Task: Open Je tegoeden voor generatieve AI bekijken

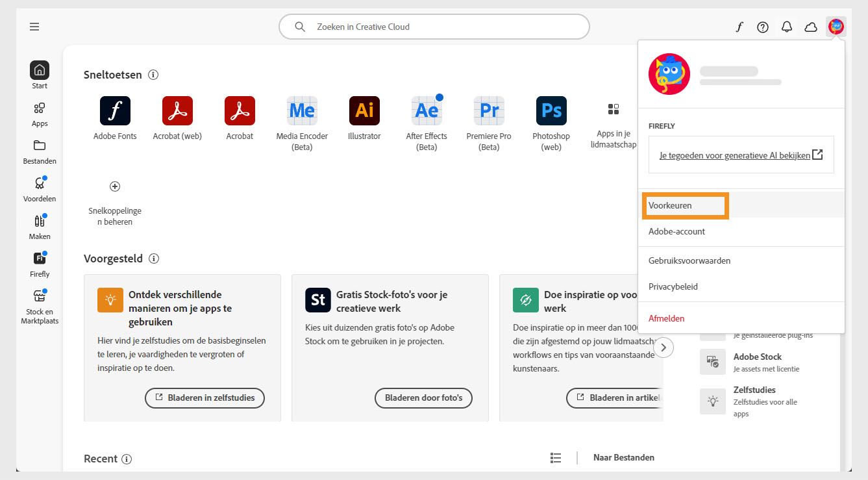Action: [741, 155]
